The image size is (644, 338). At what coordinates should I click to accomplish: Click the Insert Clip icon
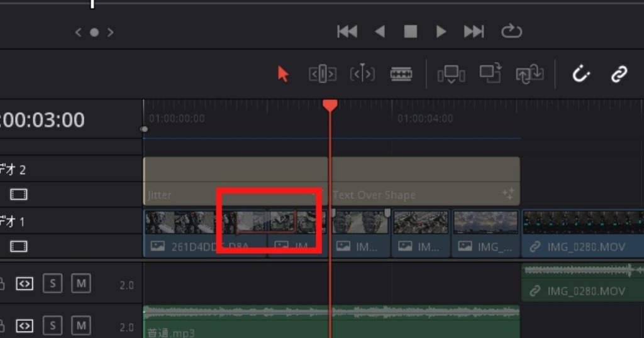coord(451,74)
